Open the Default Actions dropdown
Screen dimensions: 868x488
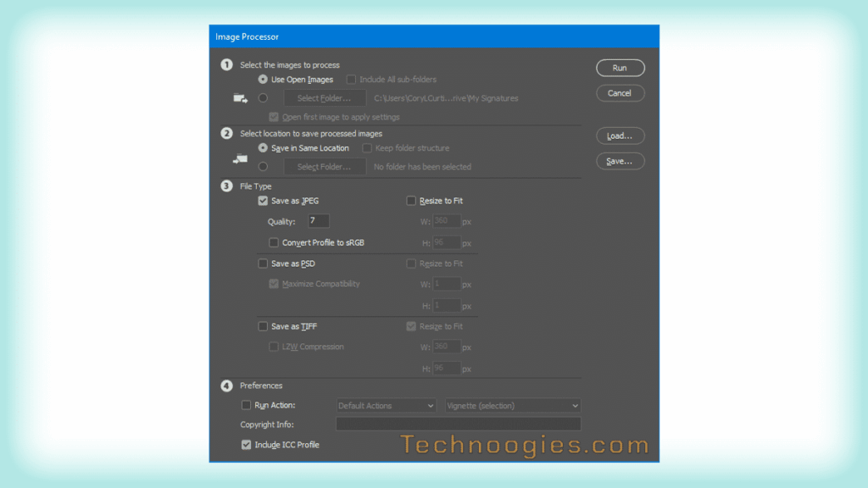(386, 406)
